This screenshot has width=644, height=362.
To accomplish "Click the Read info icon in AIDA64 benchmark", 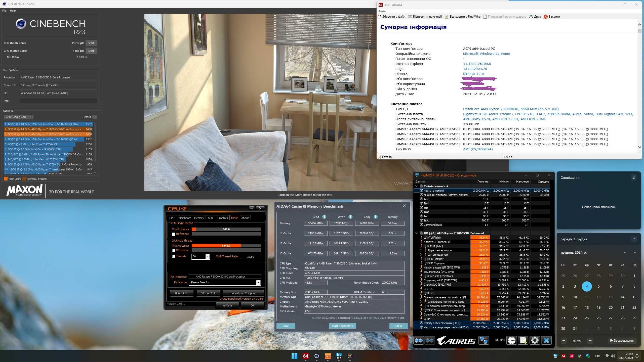I will tap(324, 217).
